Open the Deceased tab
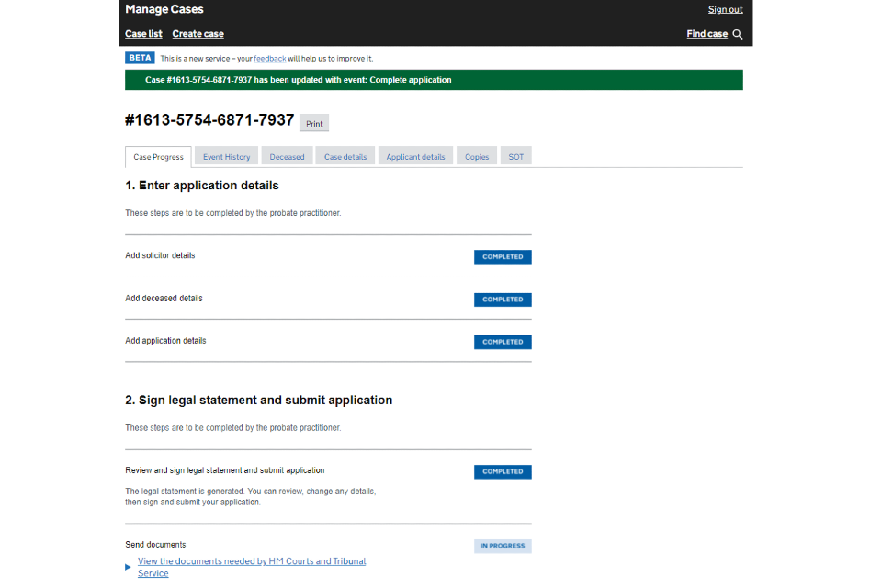Screen dimensions: 882x588 (287, 157)
